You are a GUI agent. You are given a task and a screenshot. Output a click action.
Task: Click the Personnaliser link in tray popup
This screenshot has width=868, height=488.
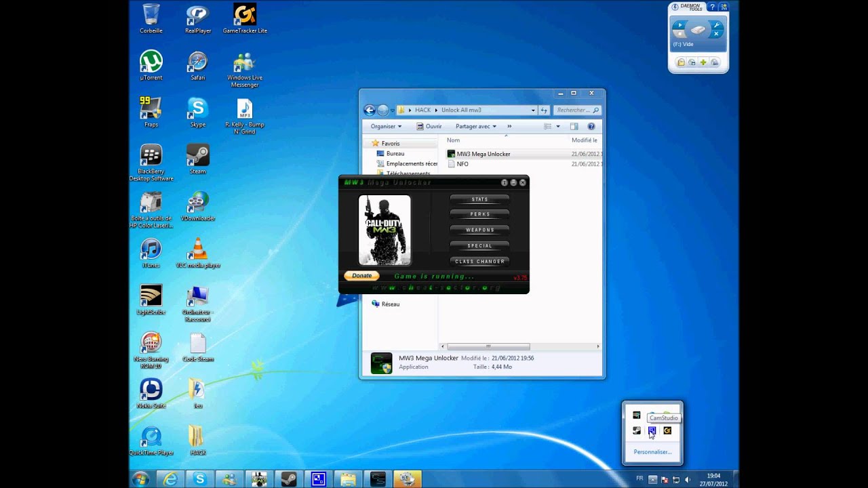[x=652, y=452]
